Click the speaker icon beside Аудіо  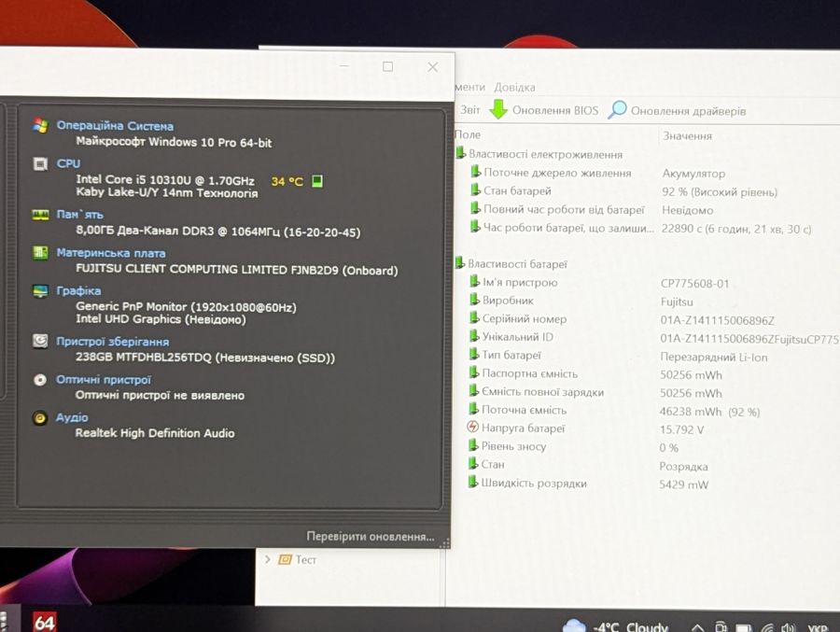(40, 417)
